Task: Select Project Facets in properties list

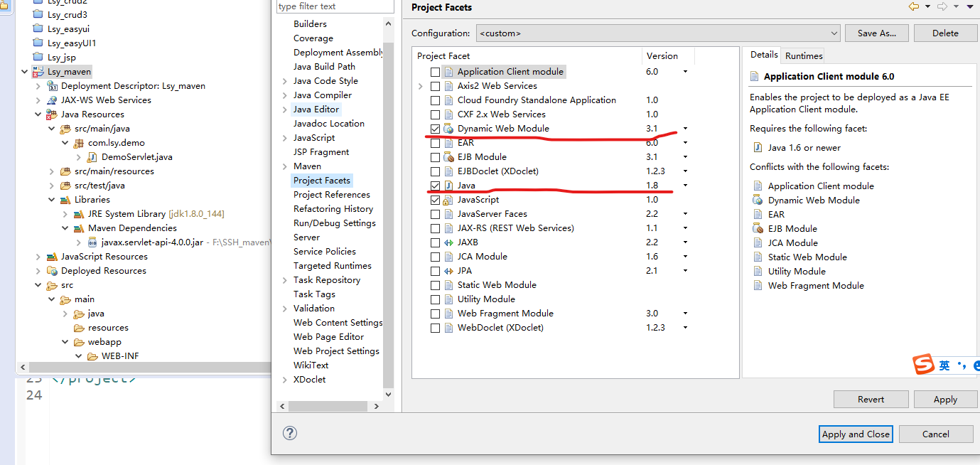Action: coord(322,181)
